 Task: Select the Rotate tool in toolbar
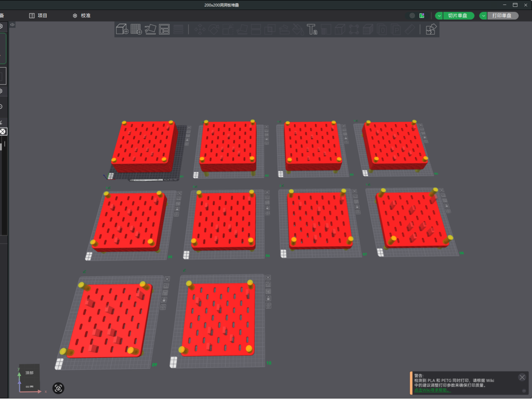[214, 29]
